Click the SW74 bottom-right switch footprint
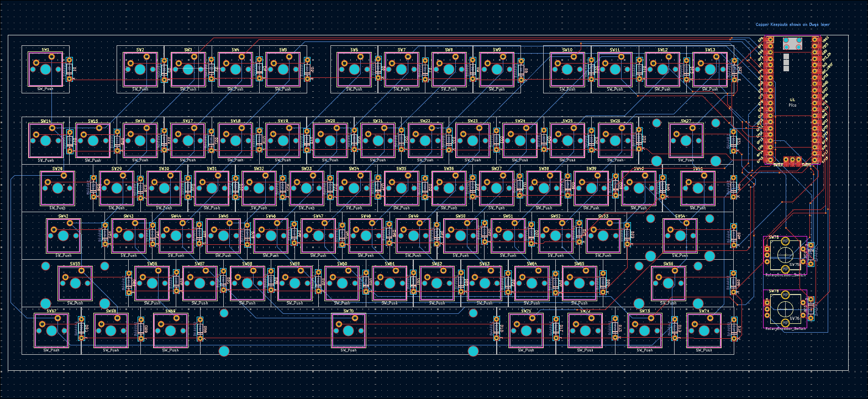This screenshot has width=868, height=399. point(703,331)
